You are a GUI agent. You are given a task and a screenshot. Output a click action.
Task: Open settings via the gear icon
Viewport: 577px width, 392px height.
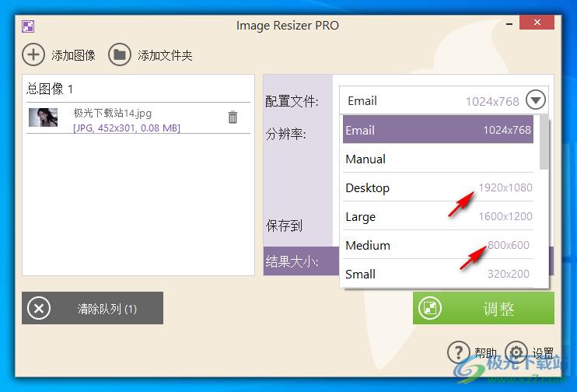[516, 352]
